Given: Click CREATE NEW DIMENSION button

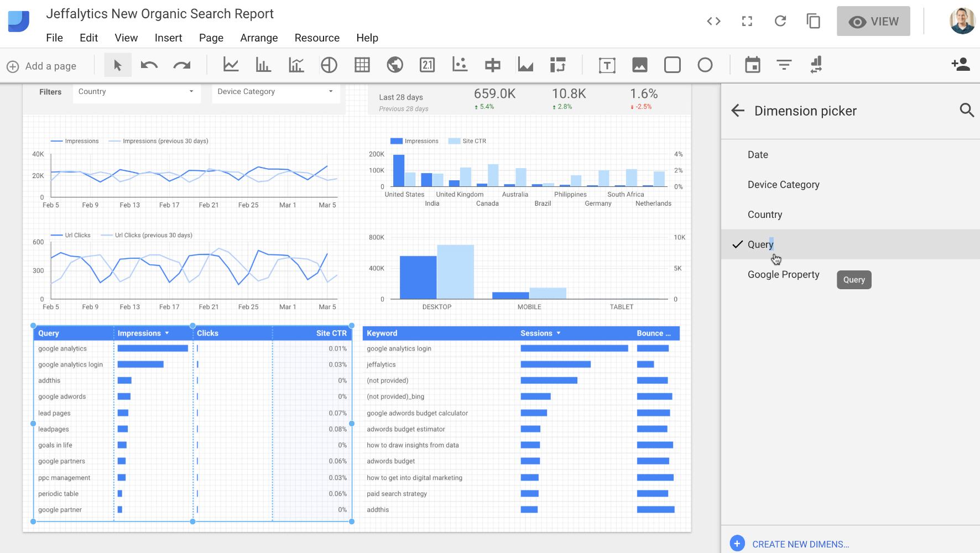Looking at the screenshot, I should click(x=790, y=544).
